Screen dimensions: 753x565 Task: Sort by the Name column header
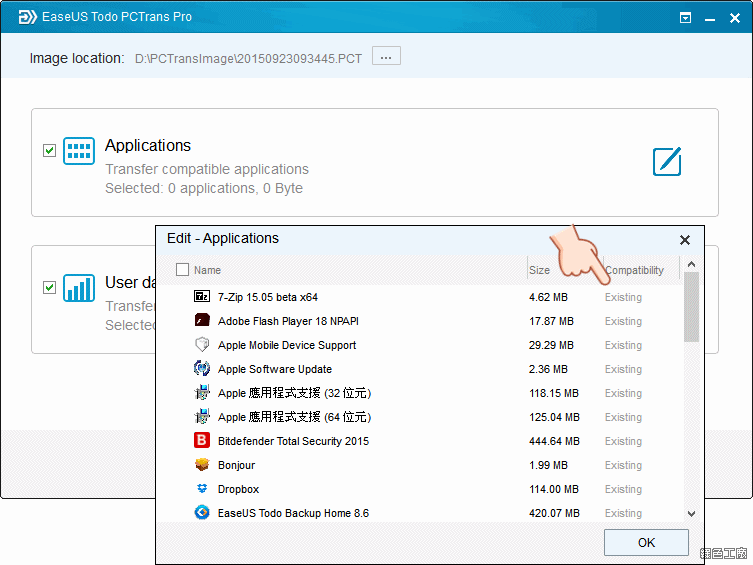click(x=207, y=270)
